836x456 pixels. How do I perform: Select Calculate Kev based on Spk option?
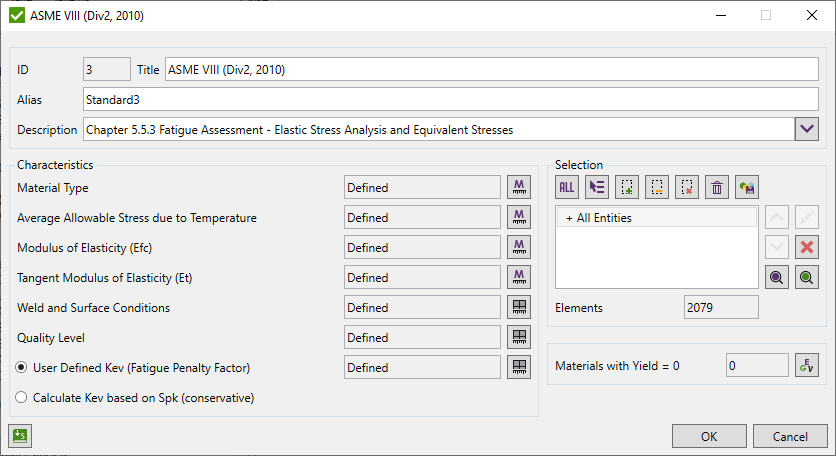point(23,398)
